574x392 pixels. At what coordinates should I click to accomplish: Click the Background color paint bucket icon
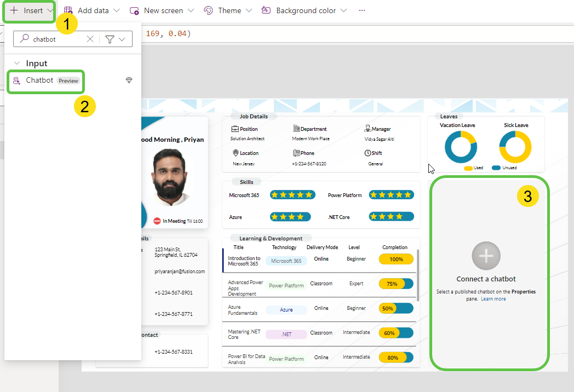click(x=266, y=10)
